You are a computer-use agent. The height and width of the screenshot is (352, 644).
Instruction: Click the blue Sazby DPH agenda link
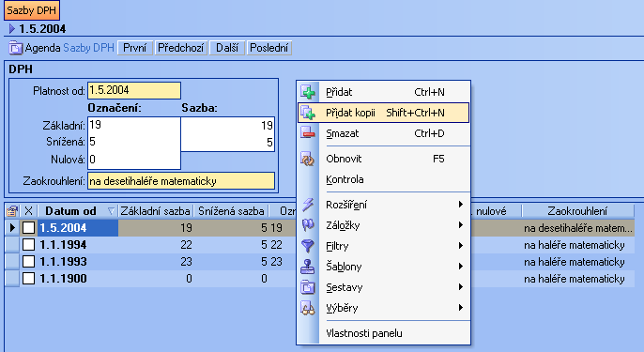pos(88,48)
